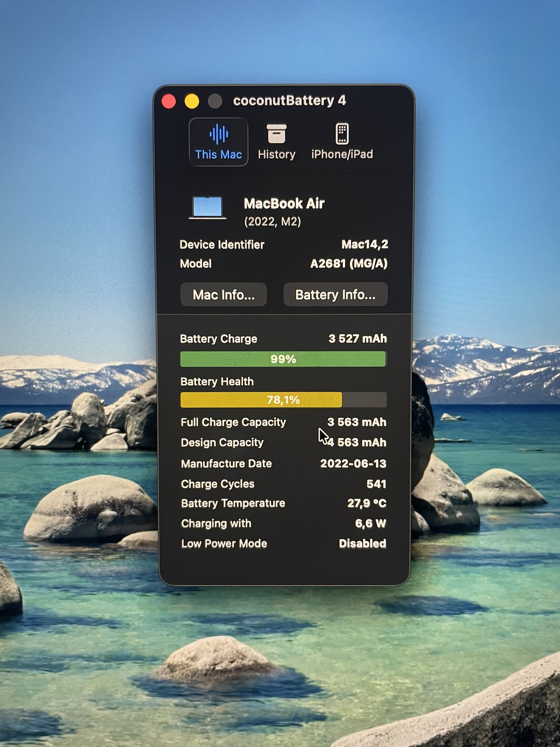
Task: Click the Battery Health label
Action: [x=217, y=382]
